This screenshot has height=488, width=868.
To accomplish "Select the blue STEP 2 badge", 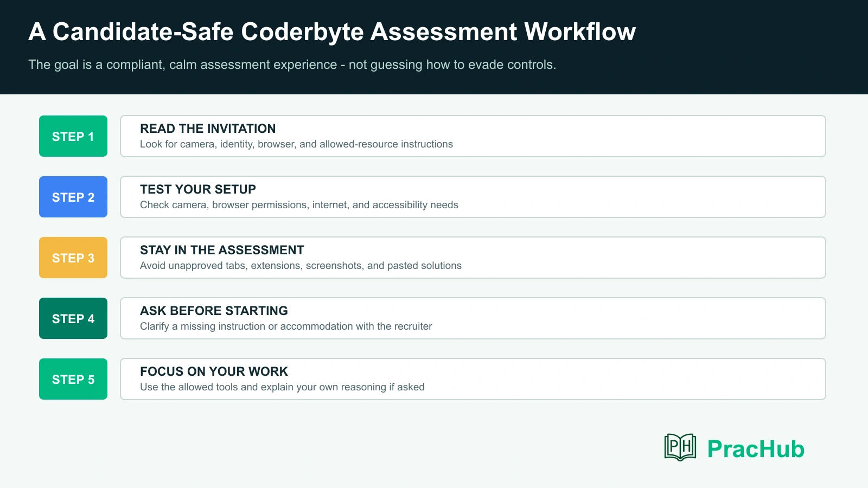I will point(73,197).
